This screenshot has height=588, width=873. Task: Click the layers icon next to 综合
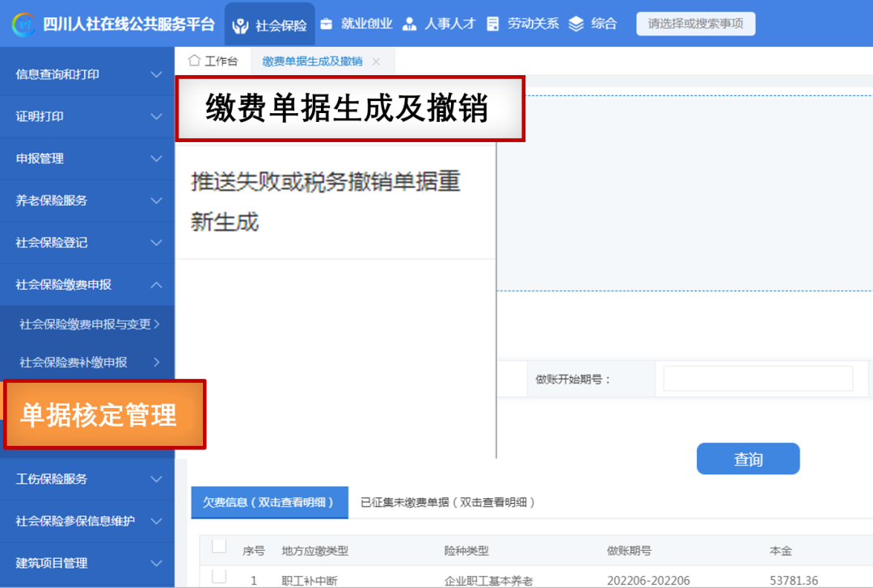575,23
